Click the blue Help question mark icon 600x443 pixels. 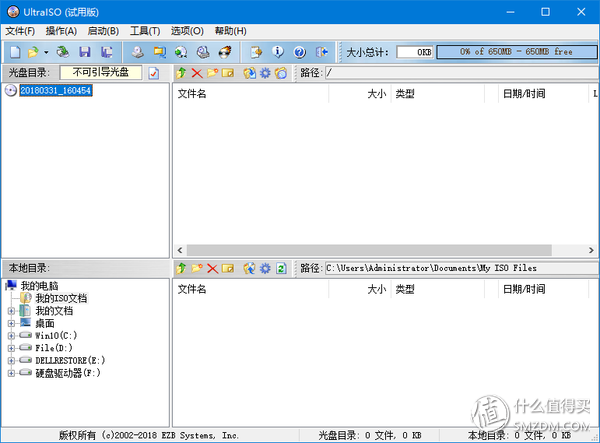tap(300, 52)
